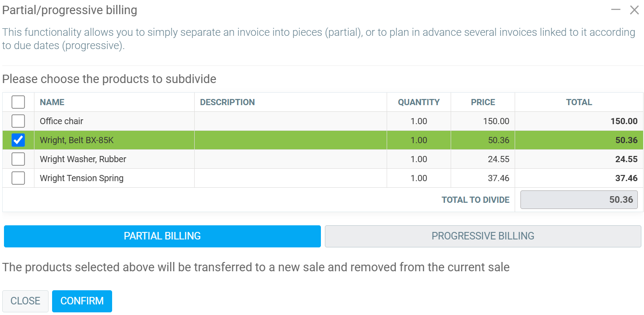Click the NAME column header
This screenshot has width=644, height=315.
click(52, 102)
